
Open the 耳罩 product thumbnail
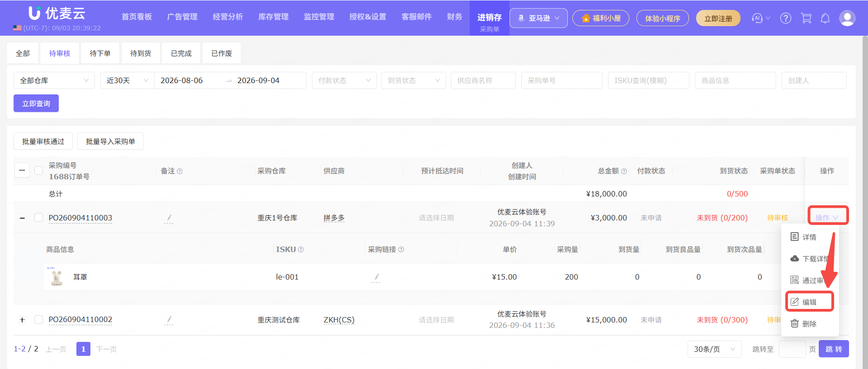pos(57,276)
